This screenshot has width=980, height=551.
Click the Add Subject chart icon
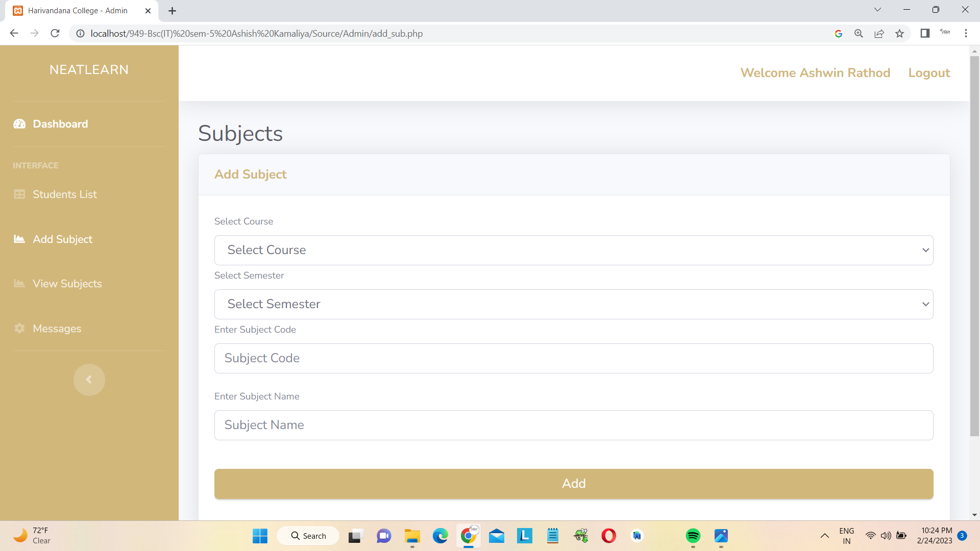click(x=19, y=239)
